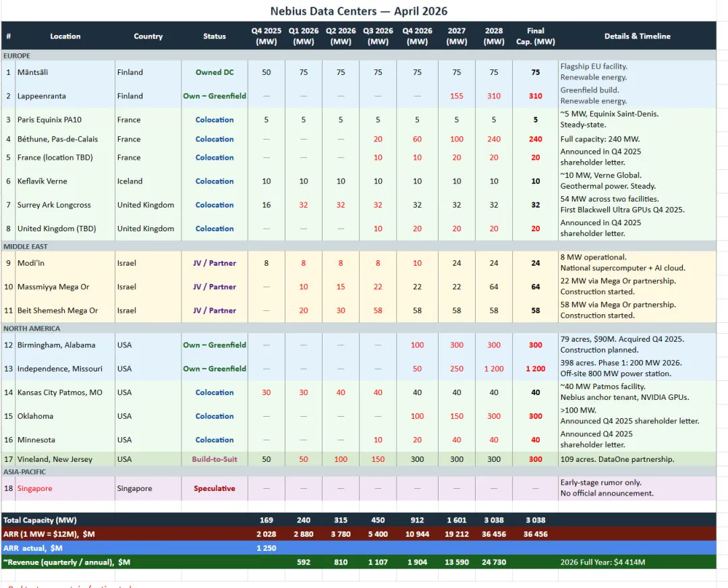Select the 'EUROPE' region row label
The height and width of the screenshot is (588, 728).
point(17,56)
